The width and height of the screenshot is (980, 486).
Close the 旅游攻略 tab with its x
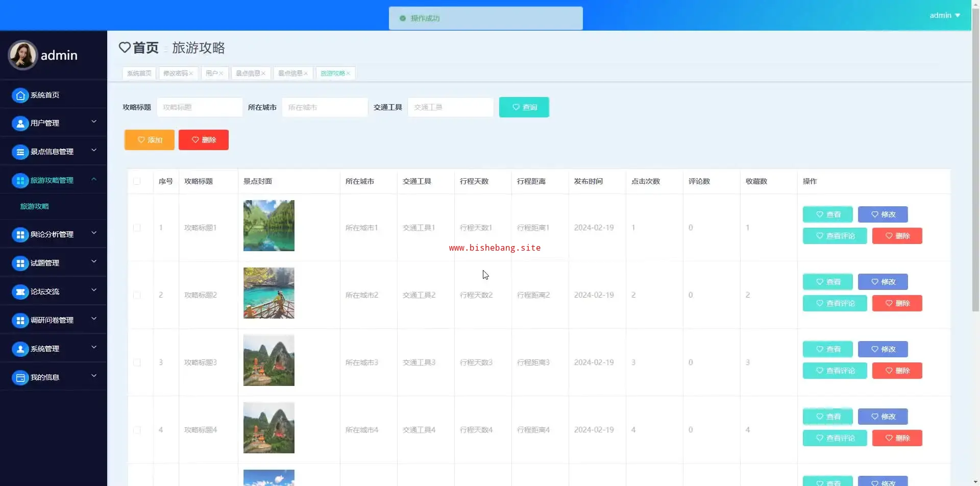(349, 74)
